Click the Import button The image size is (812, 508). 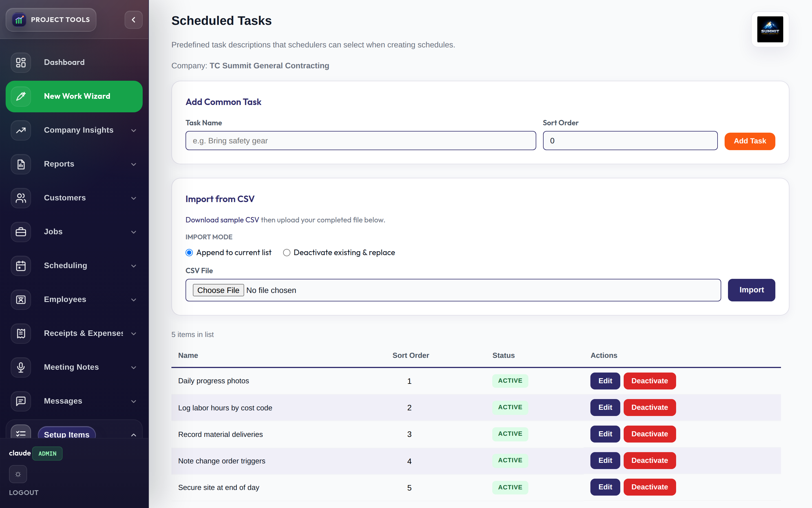[x=751, y=290]
